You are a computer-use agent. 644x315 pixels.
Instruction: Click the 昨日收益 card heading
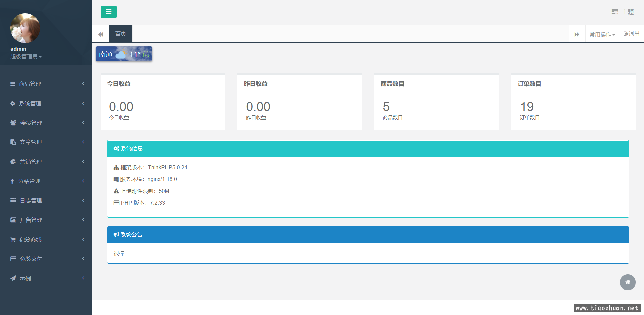coord(256,84)
